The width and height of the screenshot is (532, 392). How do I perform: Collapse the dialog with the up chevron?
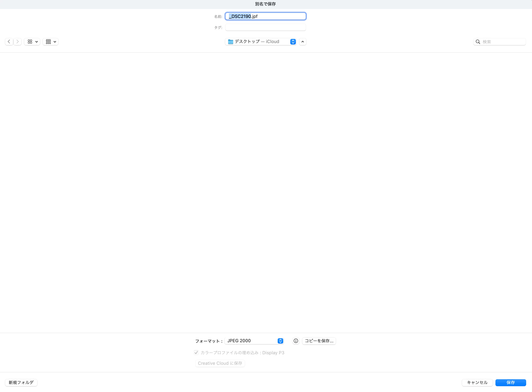tap(303, 42)
